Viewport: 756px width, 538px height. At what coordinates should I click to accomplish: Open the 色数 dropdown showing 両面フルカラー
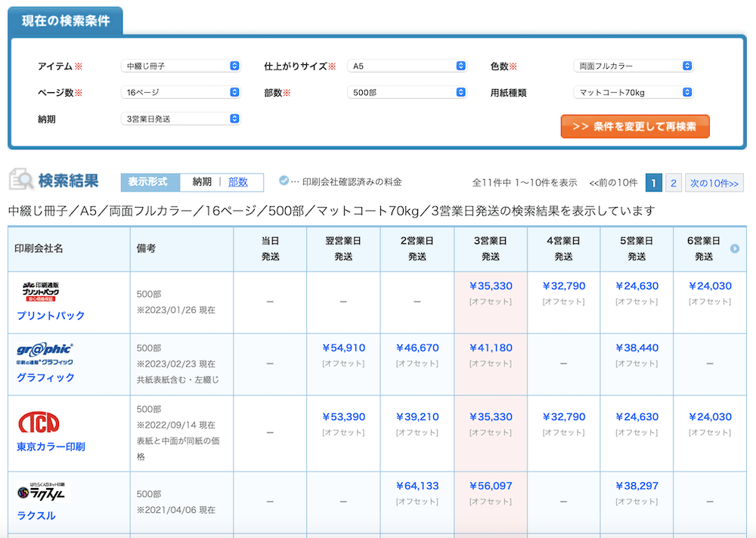coord(633,66)
